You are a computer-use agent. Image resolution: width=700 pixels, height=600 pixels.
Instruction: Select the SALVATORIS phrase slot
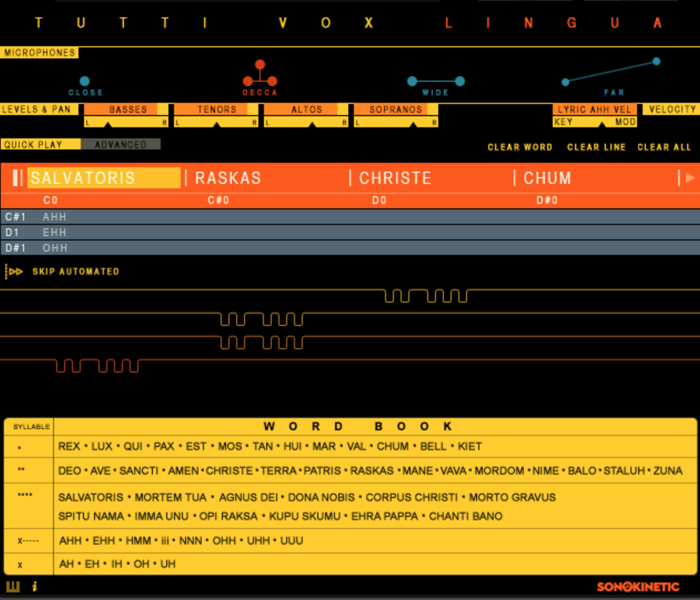coord(104,178)
